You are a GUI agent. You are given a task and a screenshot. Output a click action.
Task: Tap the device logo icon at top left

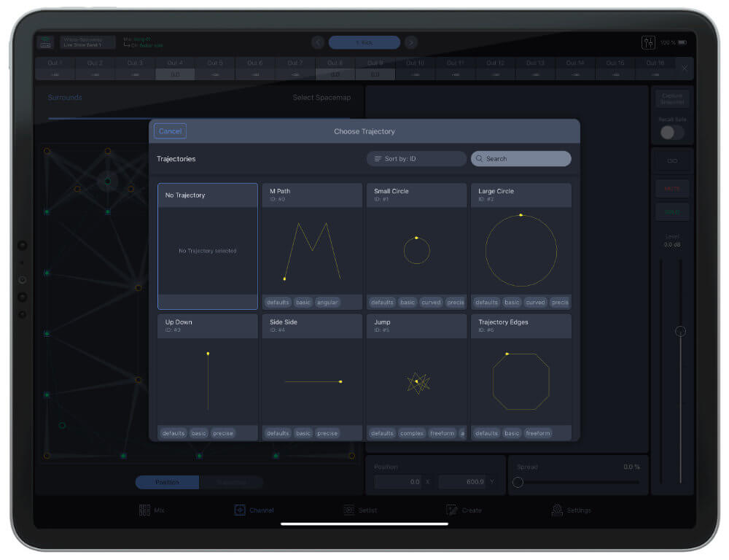pyautogui.click(x=45, y=43)
